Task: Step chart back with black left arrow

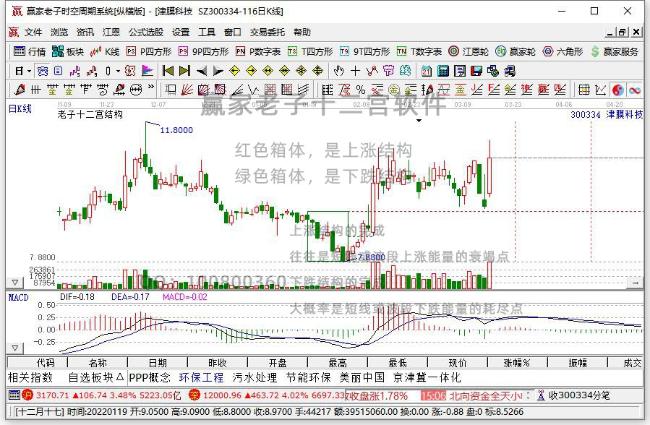Action: [201, 71]
